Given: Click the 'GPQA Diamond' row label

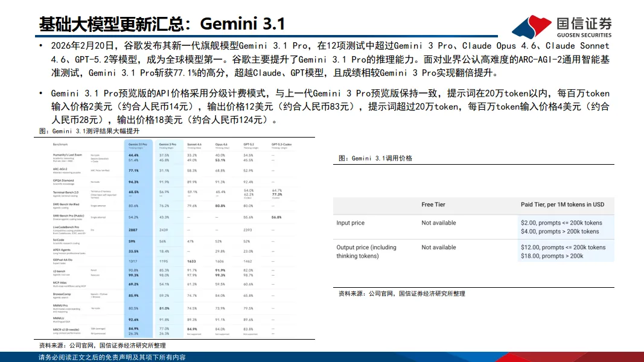Looking at the screenshot, I should point(63,180).
